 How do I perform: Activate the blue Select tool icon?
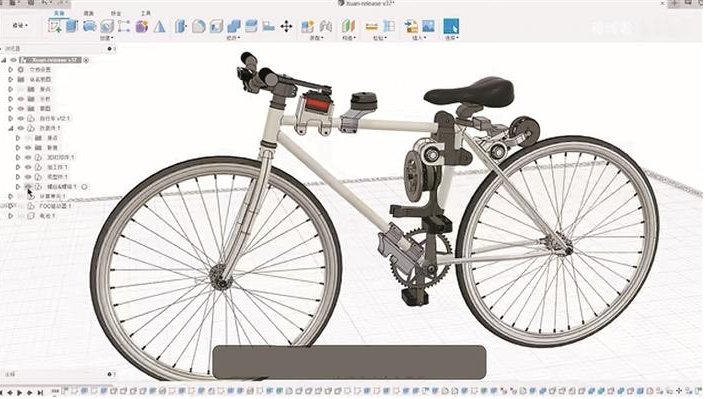click(x=451, y=26)
